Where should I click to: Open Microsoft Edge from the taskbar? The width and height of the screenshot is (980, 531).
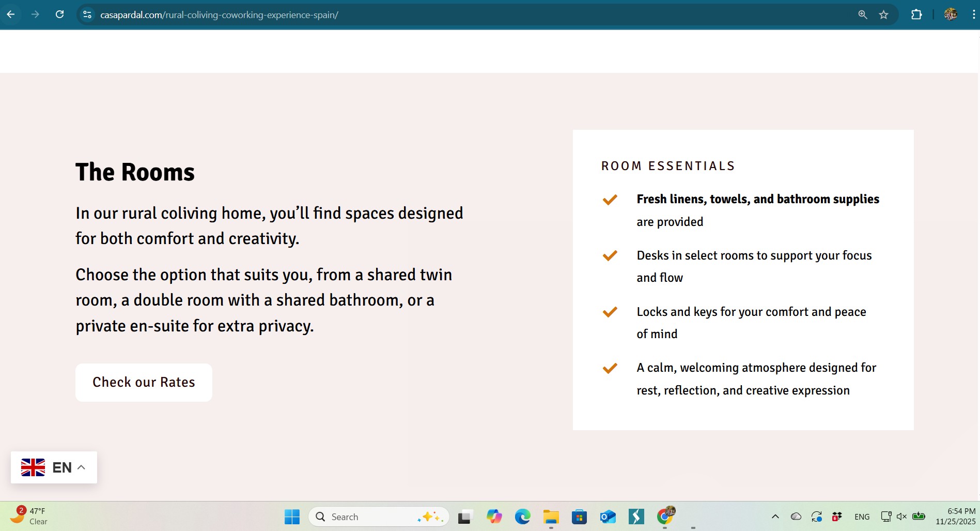click(522, 517)
